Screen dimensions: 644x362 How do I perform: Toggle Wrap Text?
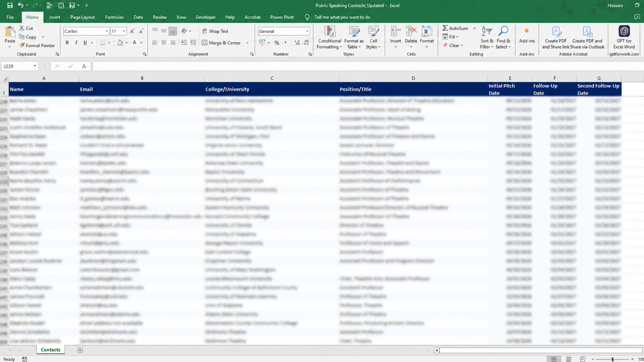coord(215,31)
